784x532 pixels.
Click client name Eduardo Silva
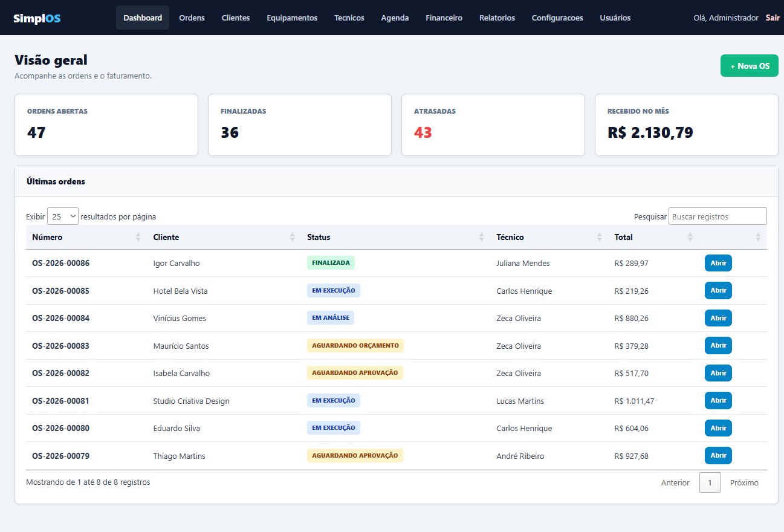(x=177, y=428)
